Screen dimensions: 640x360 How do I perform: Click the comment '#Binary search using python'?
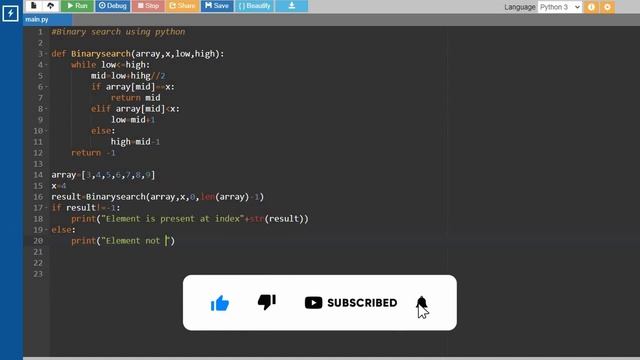[118, 32]
